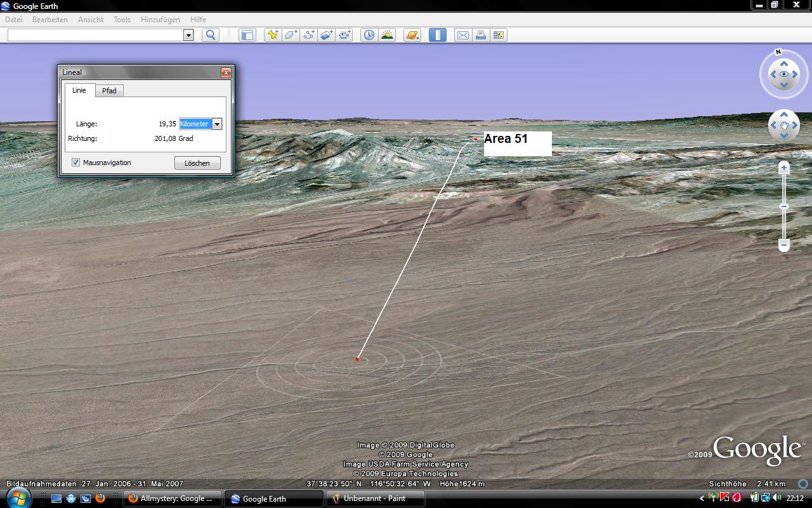Click the Sichthöhe 2.41 km readout
This screenshot has height=508, width=812.
pos(747,483)
